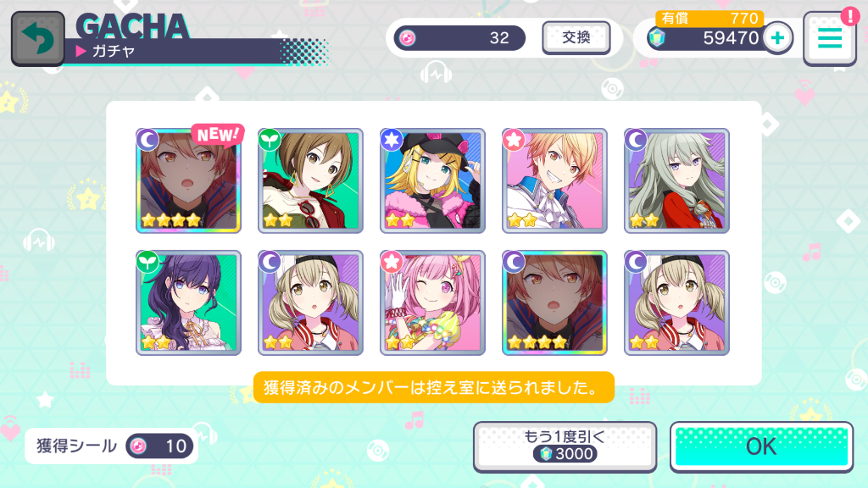Select the grinning blonde boy card
868x488 pixels.
click(554, 181)
